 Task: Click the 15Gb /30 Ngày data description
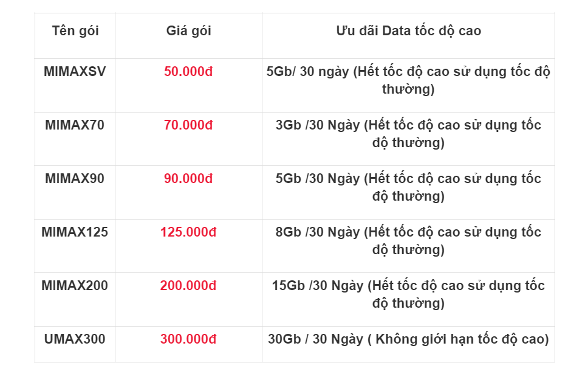[x=408, y=295]
